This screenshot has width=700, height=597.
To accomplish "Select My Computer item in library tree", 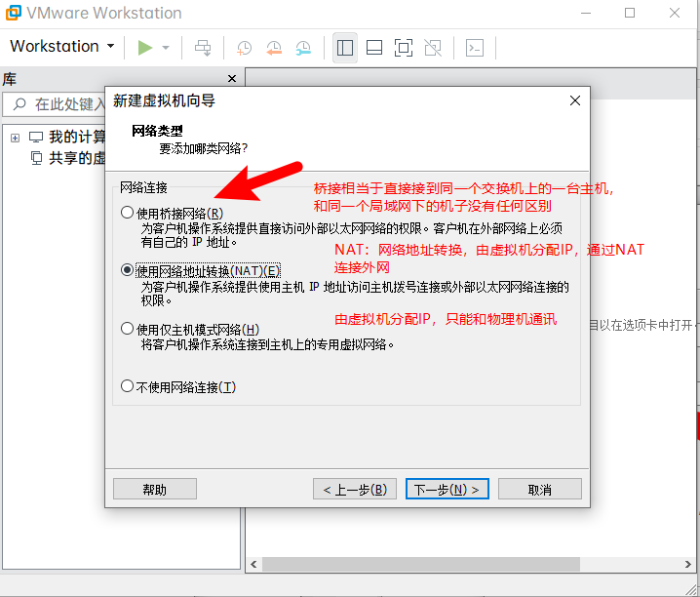I will [67, 137].
